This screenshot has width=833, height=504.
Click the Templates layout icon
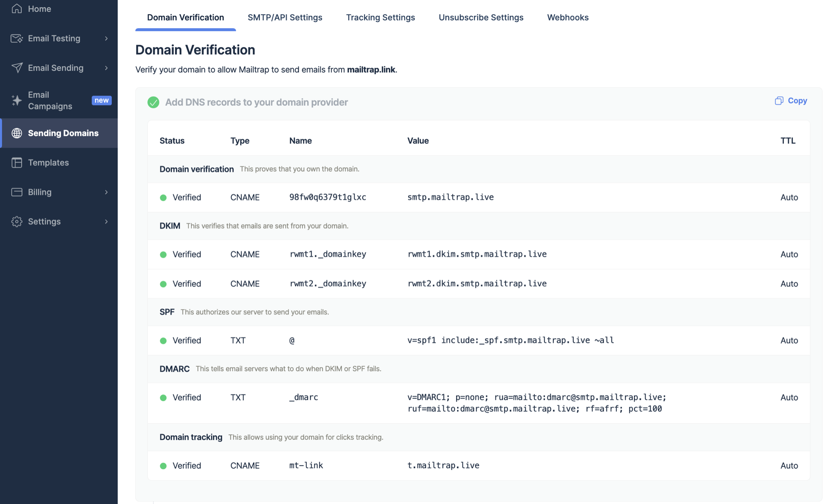(17, 162)
